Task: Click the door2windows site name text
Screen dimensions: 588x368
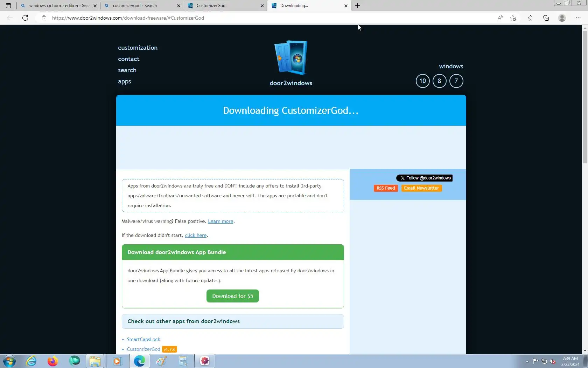Action: click(x=291, y=83)
